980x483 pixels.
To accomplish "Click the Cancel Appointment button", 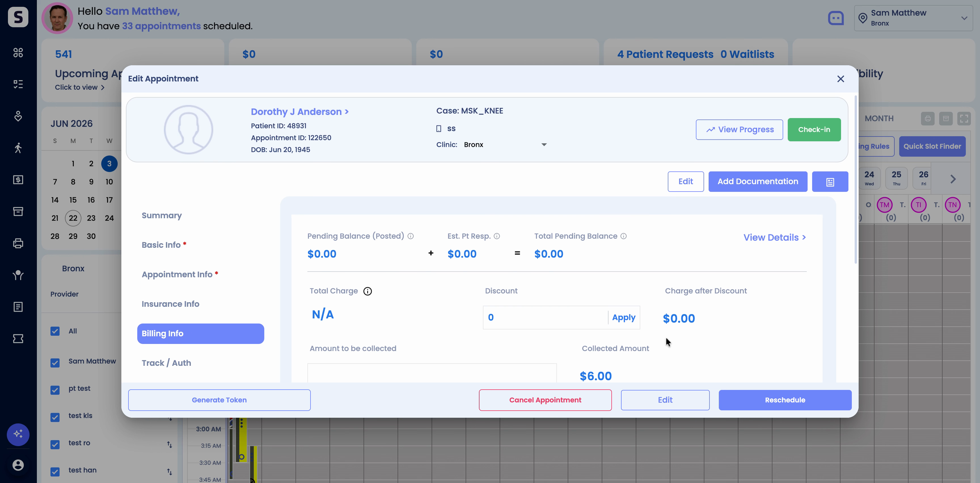I will click(x=545, y=400).
